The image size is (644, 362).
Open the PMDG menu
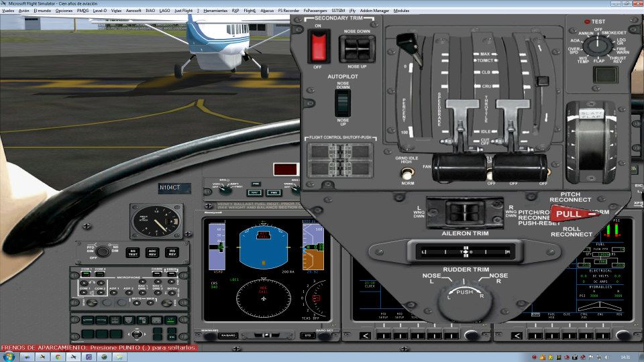[x=83, y=11]
